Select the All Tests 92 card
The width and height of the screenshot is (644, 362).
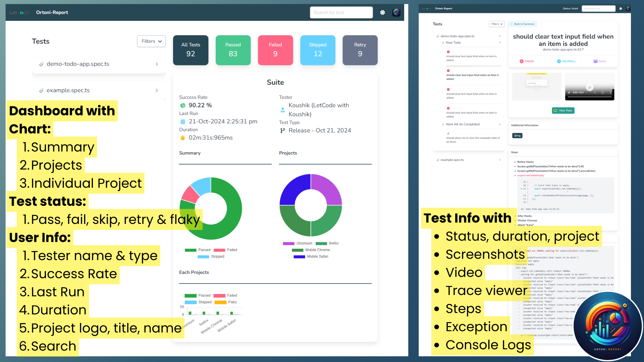coord(191,50)
